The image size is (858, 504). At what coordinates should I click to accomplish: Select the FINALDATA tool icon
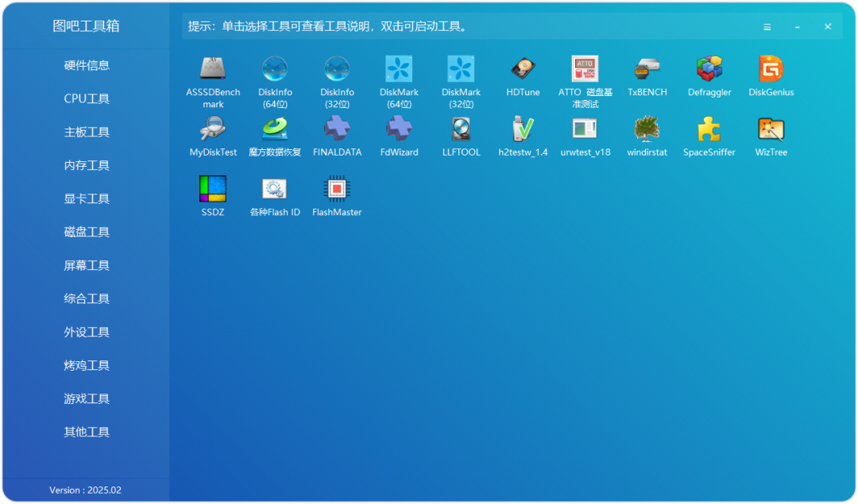(x=337, y=129)
